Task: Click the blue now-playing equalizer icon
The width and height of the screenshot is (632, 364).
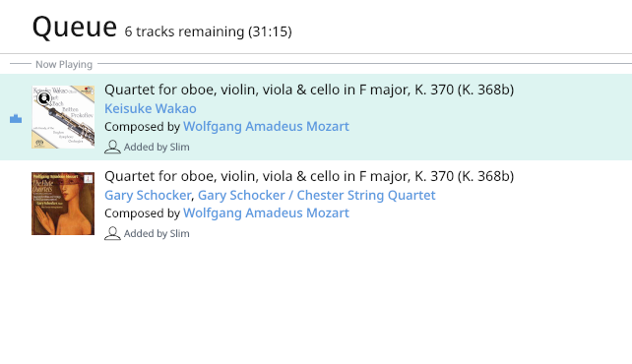Action: pyautogui.click(x=16, y=118)
